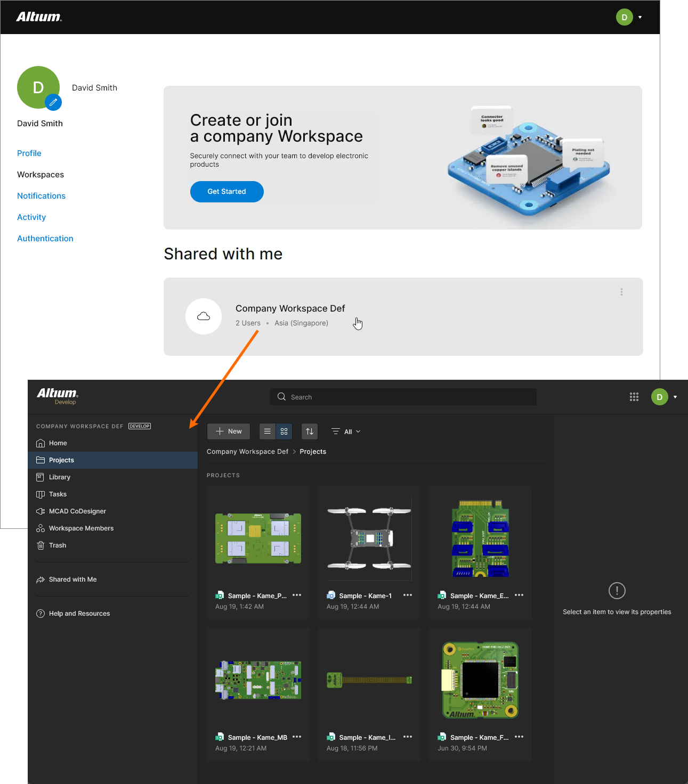Click project file icon of Sample - Kame-1
Viewport: 688px width, 784px height.
[331, 595]
